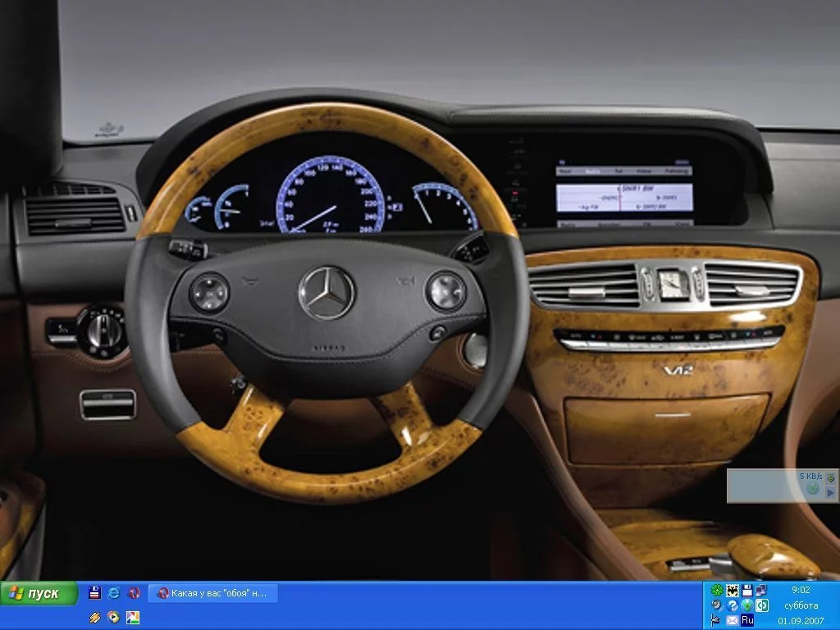
Task: Open Picasa icon in quick launch
Action: 133,617
